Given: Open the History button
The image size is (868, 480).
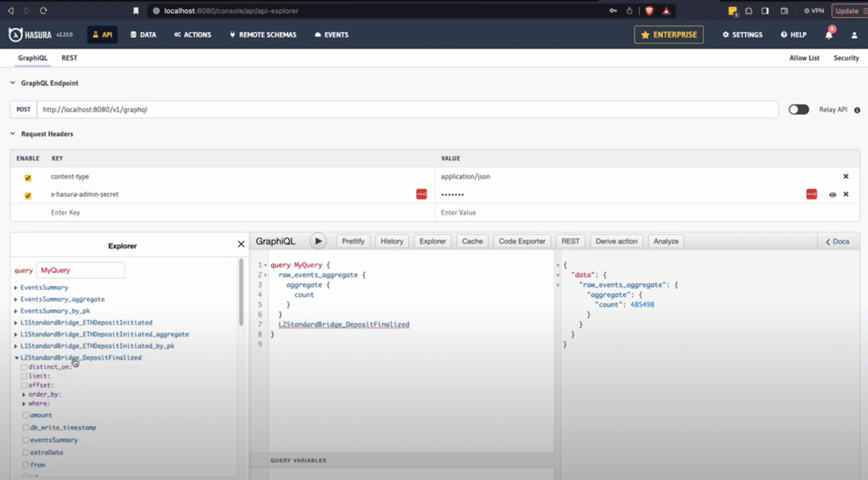Looking at the screenshot, I should 392,241.
